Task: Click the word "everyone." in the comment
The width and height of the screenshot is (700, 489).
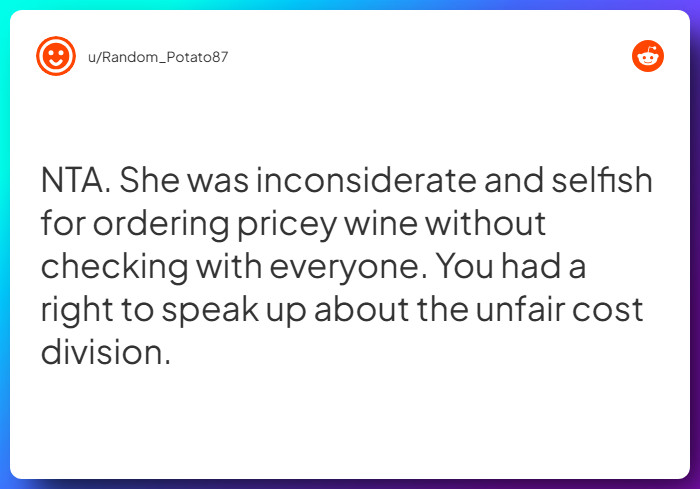Action: 349,267
